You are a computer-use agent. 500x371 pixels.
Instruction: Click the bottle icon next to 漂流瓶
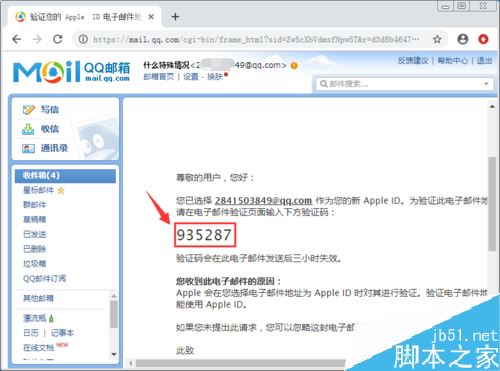51,319
